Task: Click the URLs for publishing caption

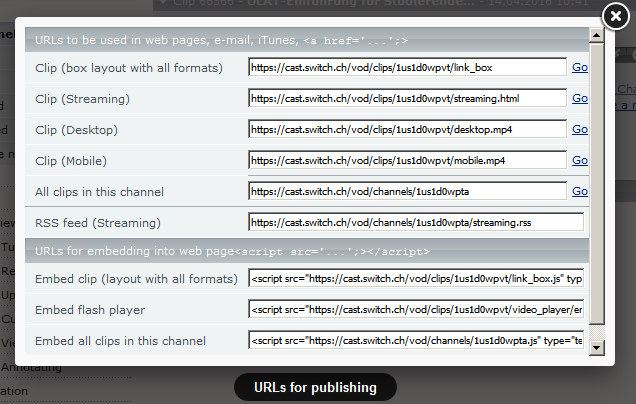Action: 315,388
